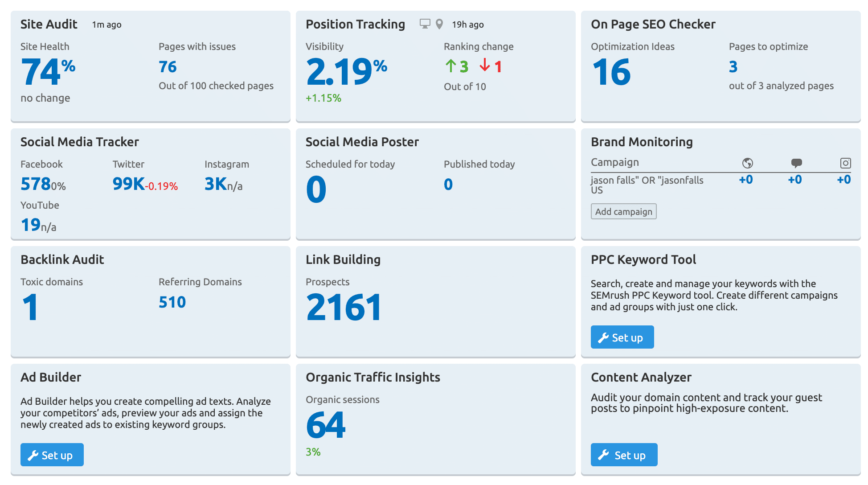Image resolution: width=868 pixels, height=485 pixels.
Task: Click the 510 Referring Domains value
Action: tap(172, 302)
